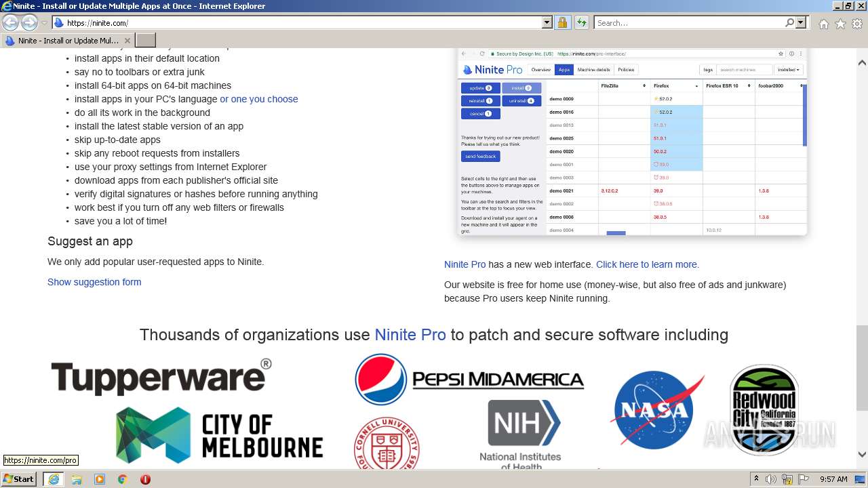Click the City of Melbourne logo
This screenshot has width=868, height=488.
pyautogui.click(x=219, y=436)
